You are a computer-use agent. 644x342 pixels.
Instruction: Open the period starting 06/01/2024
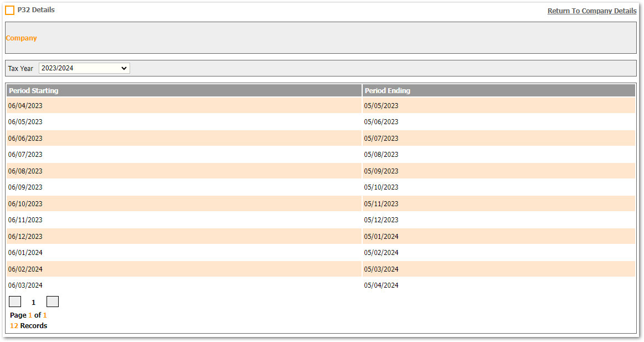[25, 253]
